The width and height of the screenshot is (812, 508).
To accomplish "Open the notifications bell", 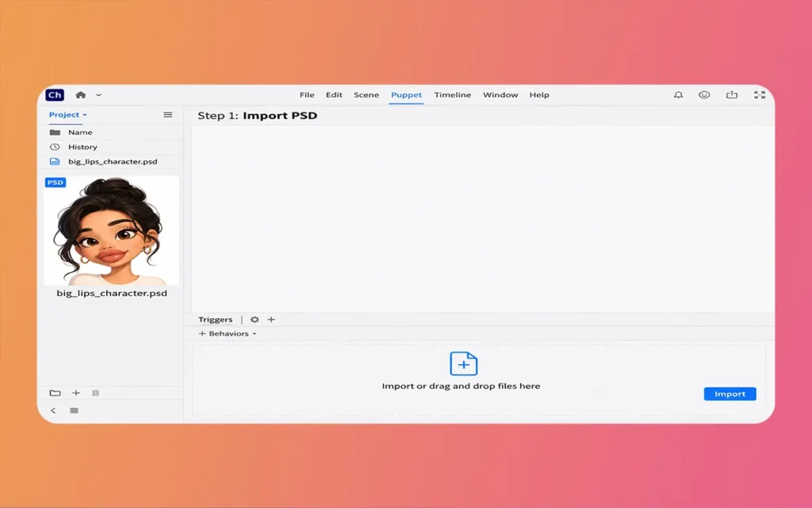I will 678,95.
